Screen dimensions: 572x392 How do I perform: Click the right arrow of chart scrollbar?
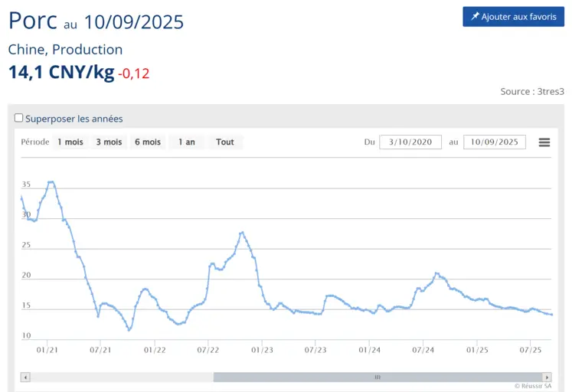(x=547, y=377)
